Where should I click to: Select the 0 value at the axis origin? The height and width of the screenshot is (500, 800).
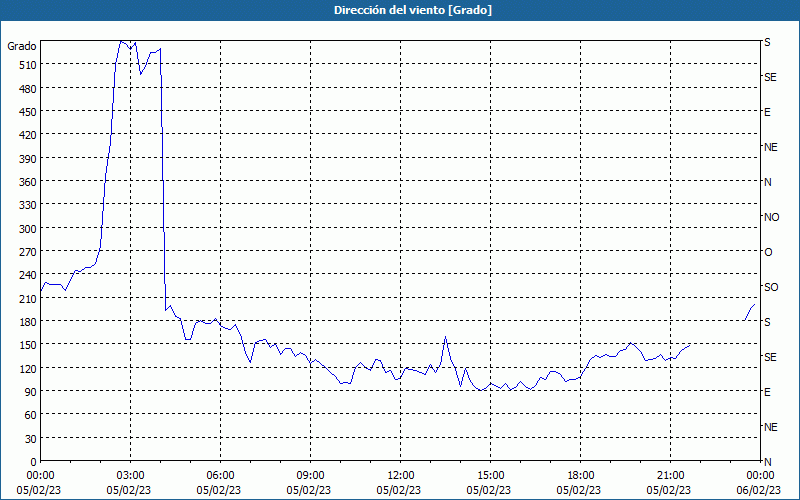click(34, 462)
